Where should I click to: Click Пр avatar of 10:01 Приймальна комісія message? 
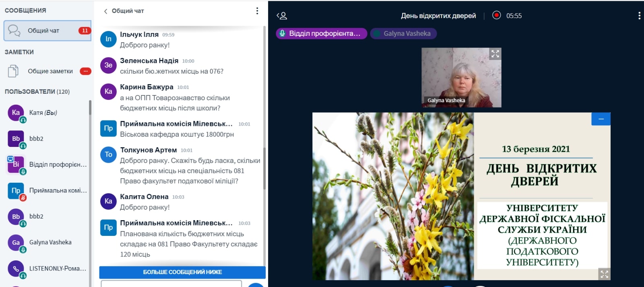pos(108,128)
